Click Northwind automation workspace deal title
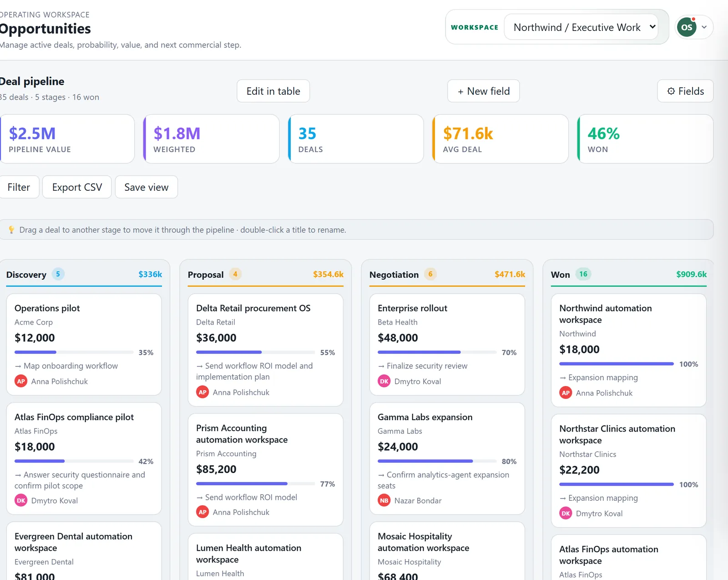The width and height of the screenshot is (728, 580). [605, 314]
